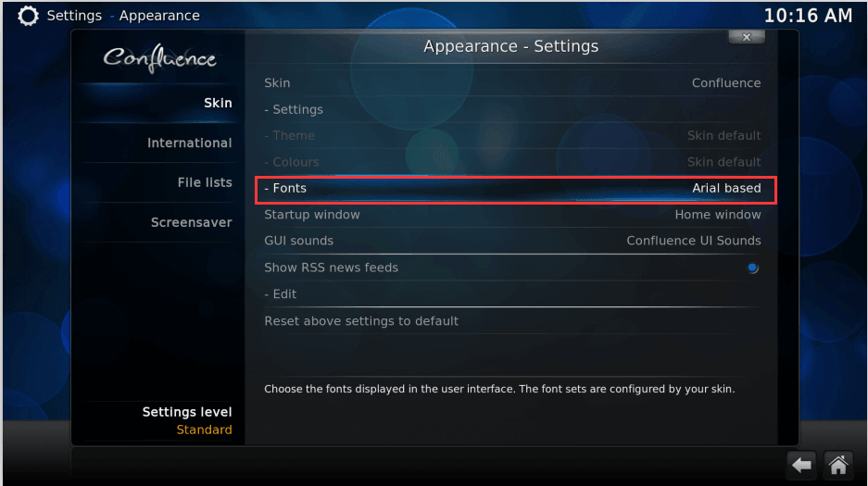The width and height of the screenshot is (868, 486).
Task: Click the Settings gear icon at top
Action: 28,16
